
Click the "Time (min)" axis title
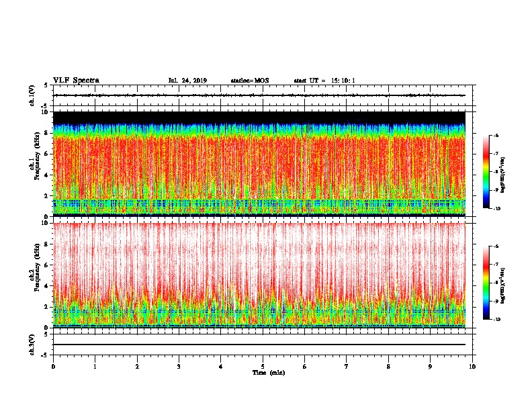[x=269, y=373]
